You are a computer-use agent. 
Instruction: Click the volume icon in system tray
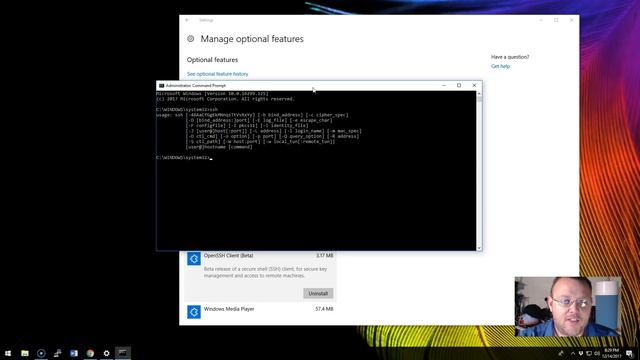[597, 353]
